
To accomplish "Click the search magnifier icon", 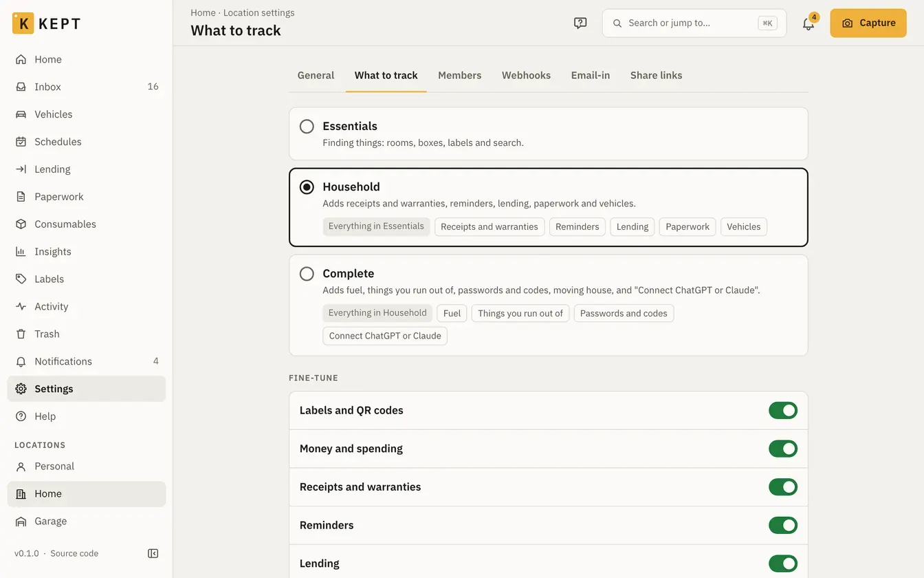I will coord(617,23).
